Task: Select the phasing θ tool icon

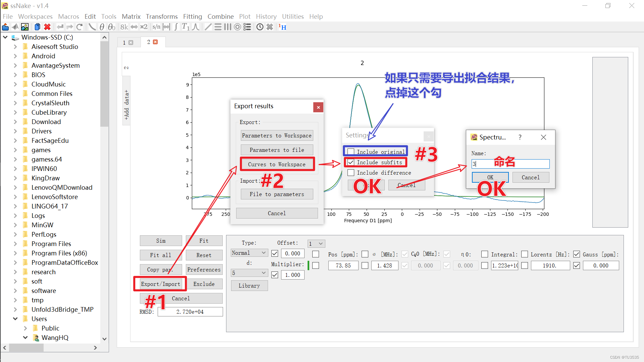Action: [x=102, y=27]
